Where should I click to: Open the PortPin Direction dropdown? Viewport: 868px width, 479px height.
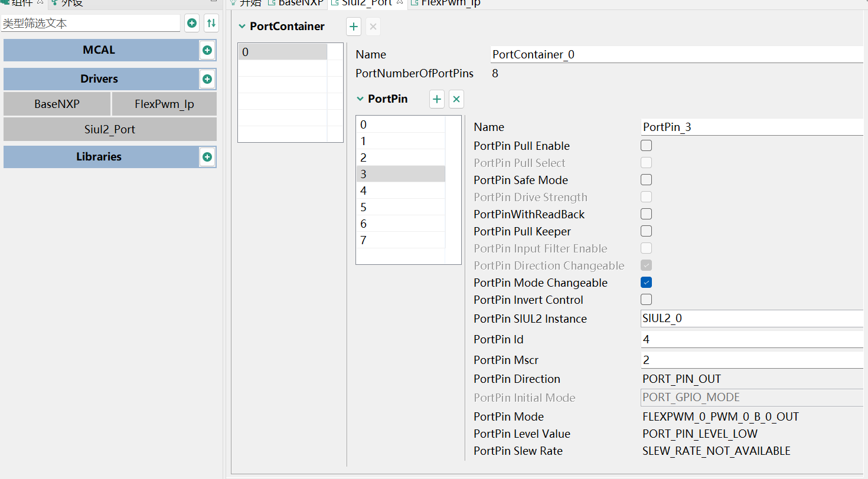tap(750, 379)
